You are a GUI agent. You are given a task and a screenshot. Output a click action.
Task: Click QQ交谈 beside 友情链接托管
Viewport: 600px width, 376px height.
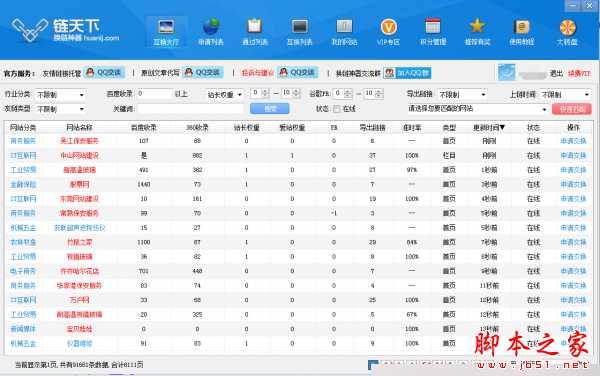click(104, 72)
